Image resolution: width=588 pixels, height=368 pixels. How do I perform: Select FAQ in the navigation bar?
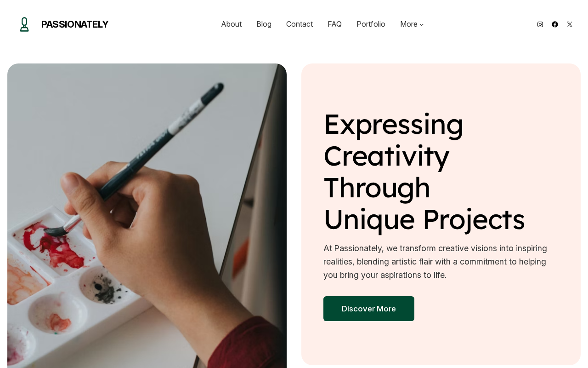point(334,24)
